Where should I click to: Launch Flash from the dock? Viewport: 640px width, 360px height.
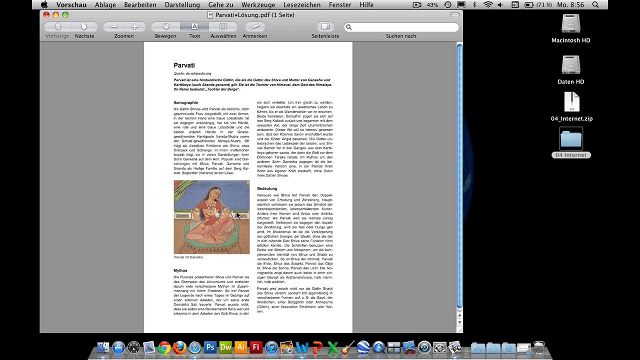tap(256, 347)
